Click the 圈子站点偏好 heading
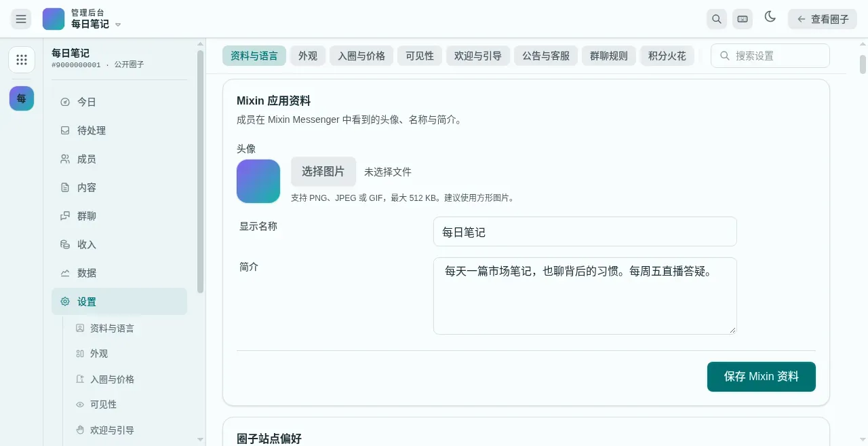The height and width of the screenshot is (446, 868). [x=269, y=439]
